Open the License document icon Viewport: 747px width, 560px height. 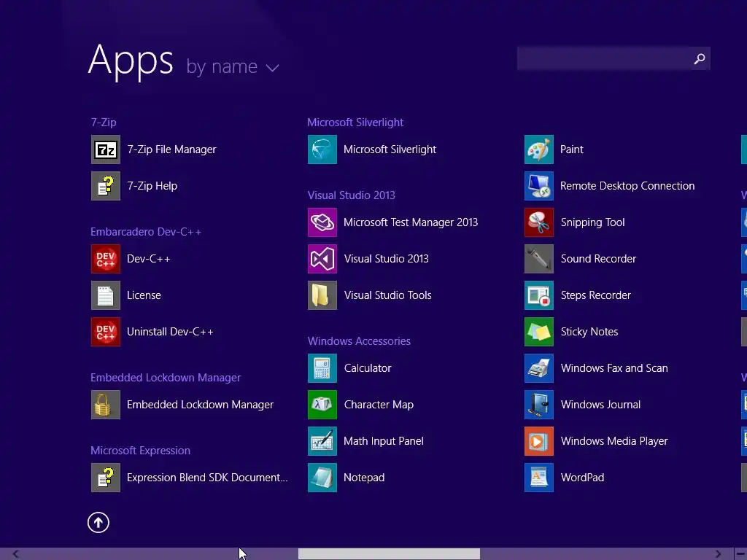click(105, 295)
